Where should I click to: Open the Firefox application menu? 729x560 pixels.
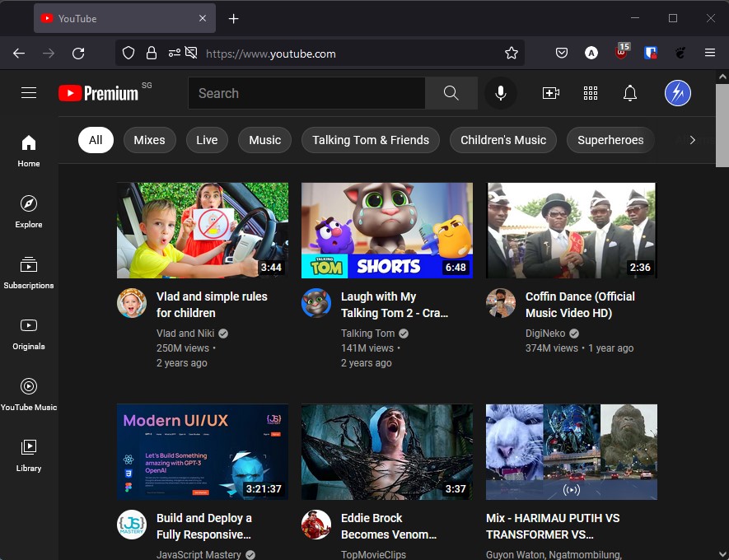[710, 53]
